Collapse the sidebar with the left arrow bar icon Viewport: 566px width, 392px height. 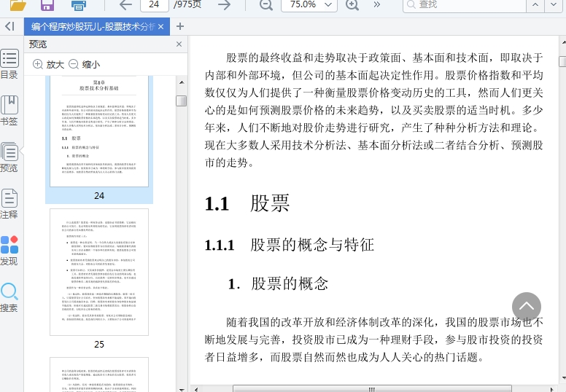coord(9,26)
